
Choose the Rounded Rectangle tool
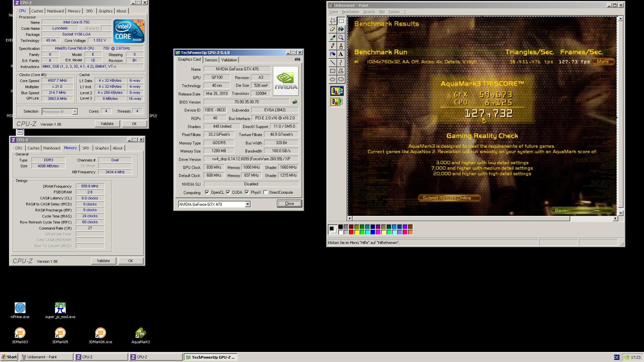click(x=341, y=79)
